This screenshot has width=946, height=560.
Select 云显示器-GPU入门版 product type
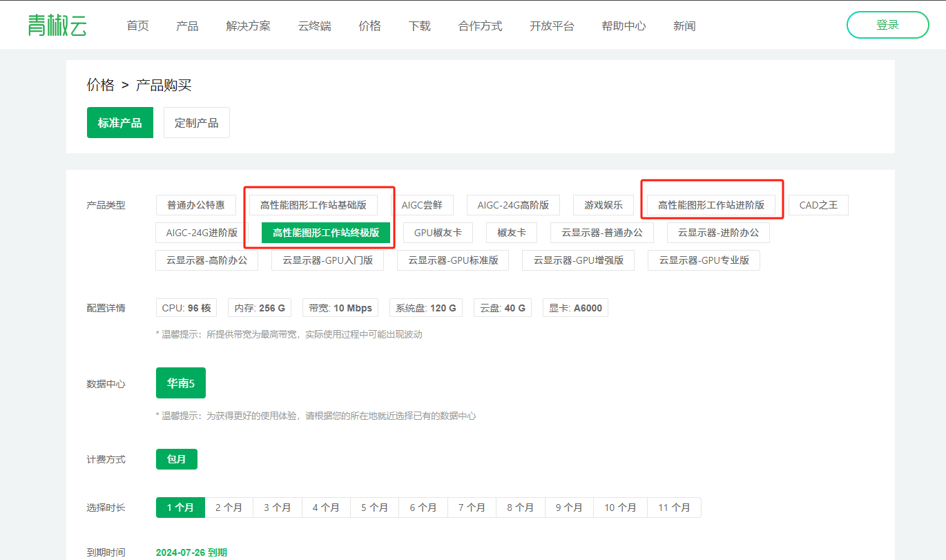(328, 260)
